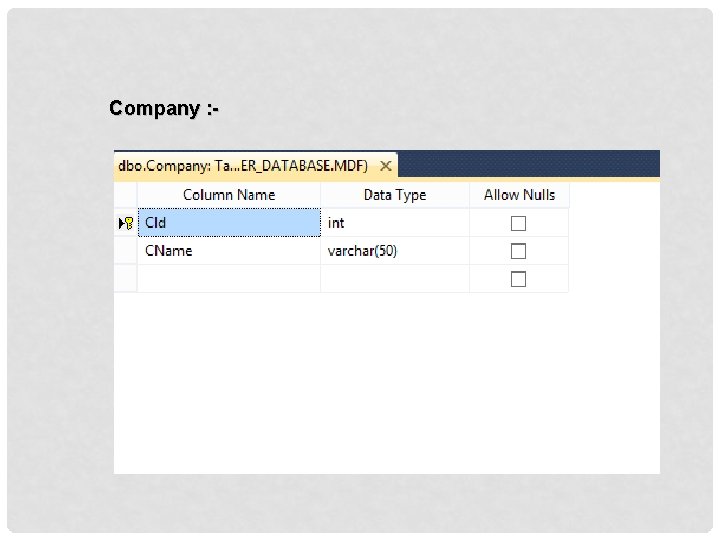Click the Allow Nulls column header
720x540 pixels.
pyautogui.click(x=518, y=195)
